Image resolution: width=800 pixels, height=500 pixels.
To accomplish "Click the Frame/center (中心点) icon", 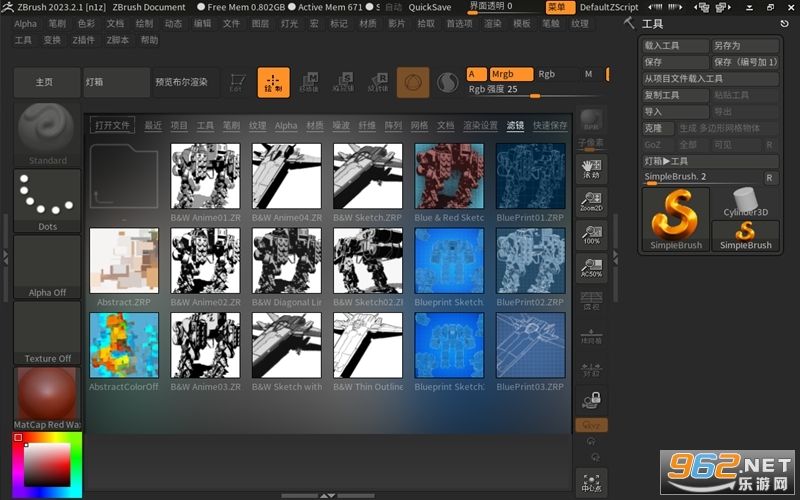I will [591, 482].
